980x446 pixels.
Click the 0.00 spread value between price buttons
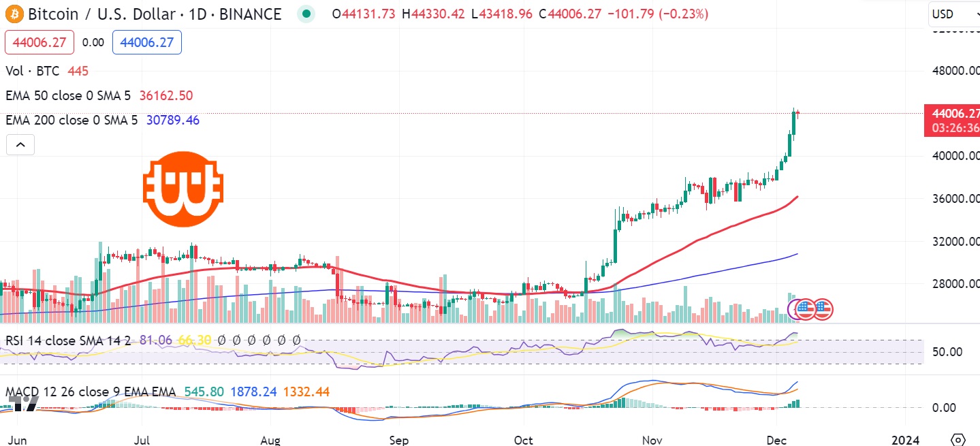pyautogui.click(x=93, y=42)
